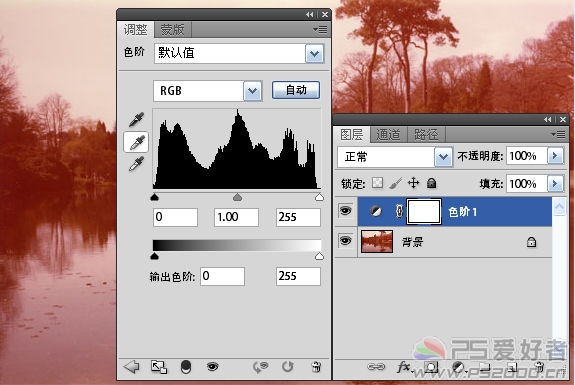
Task: Toggle the mask link on 色阶 1 layer
Action: pos(400,212)
